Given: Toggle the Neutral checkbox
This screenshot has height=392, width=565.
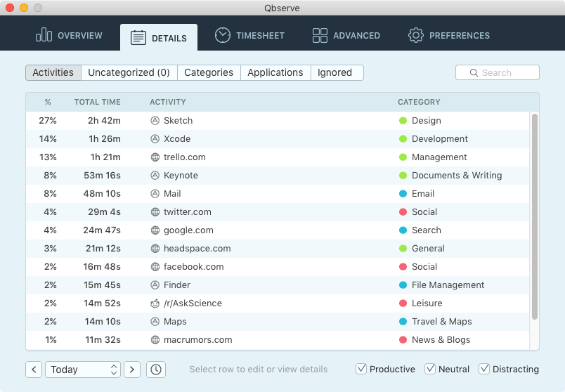Looking at the screenshot, I should coord(430,369).
